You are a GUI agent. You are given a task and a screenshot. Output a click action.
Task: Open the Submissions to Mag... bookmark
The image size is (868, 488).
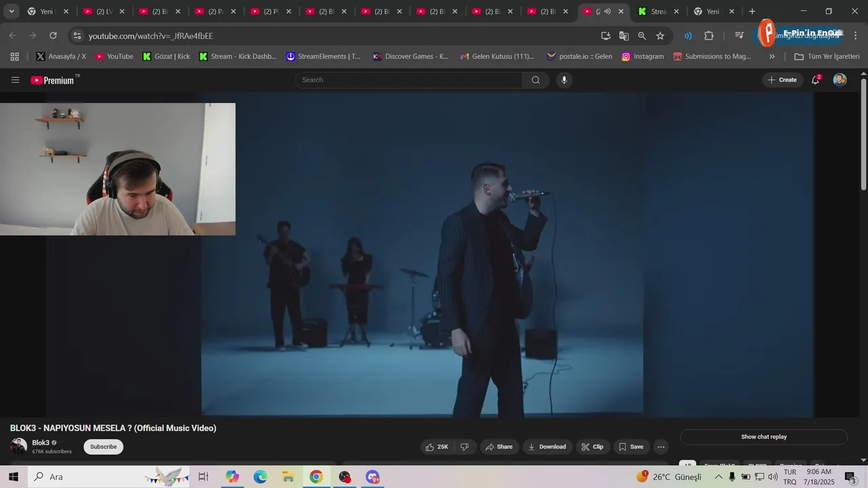click(x=712, y=56)
